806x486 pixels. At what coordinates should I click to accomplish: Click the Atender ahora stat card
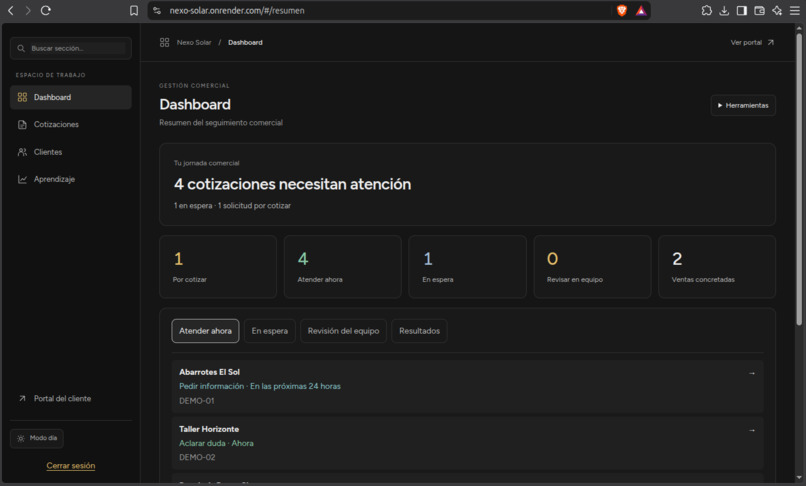pos(343,267)
